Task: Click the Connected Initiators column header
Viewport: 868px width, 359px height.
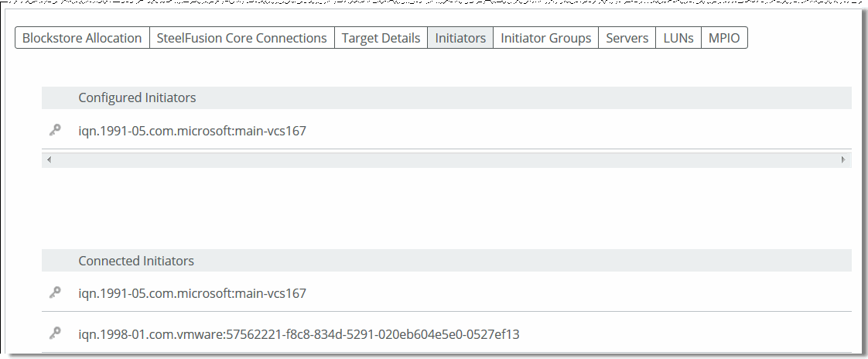Action: click(136, 261)
